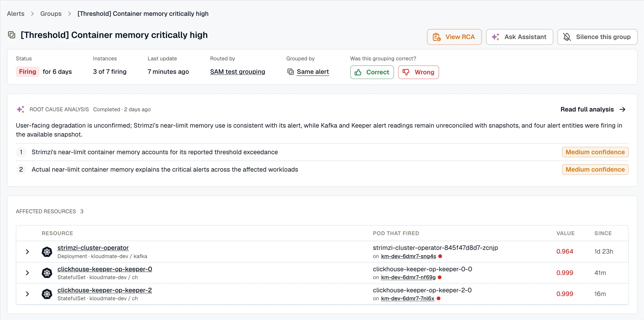
Task: Open node km-dev-6dmr7-sng4s link
Action: pos(408,256)
